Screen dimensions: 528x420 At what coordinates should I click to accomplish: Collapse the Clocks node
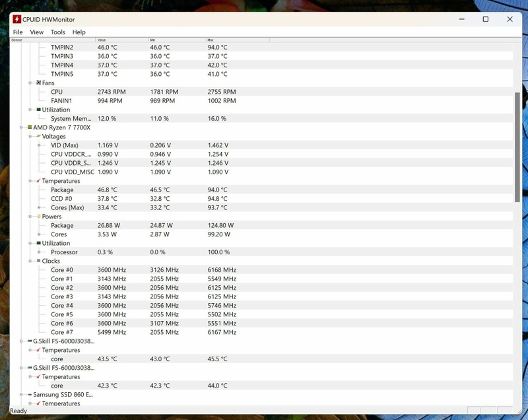point(30,261)
